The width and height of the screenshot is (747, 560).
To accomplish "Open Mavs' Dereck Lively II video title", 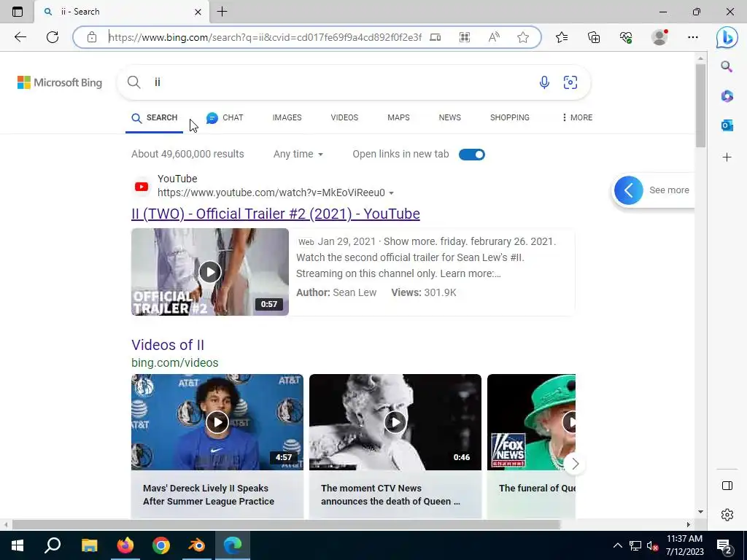I will pyautogui.click(x=209, y=495).
